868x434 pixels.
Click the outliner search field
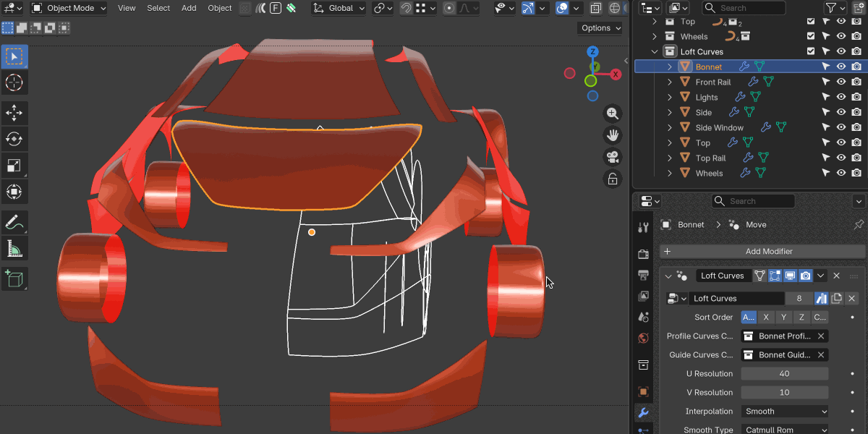745,8
